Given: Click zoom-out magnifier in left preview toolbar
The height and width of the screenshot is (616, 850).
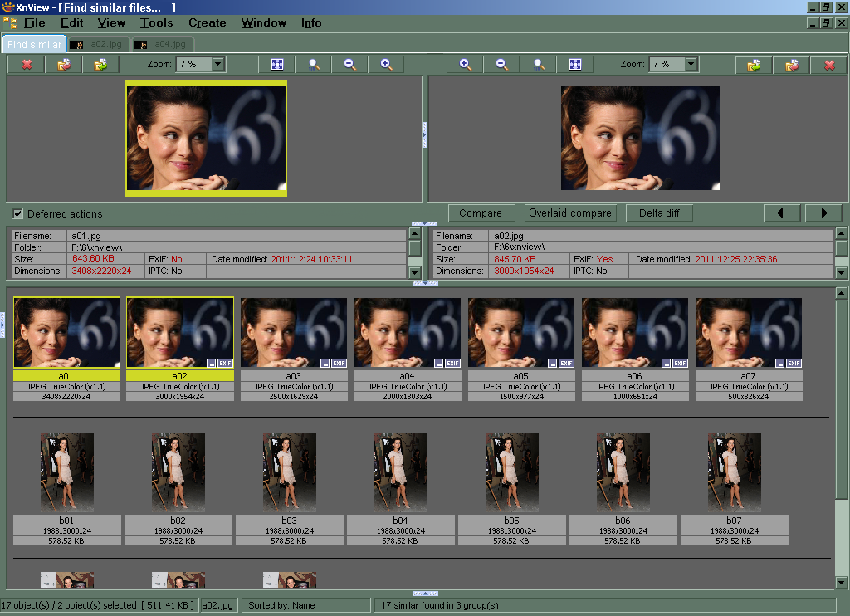Looking at the screenshot, I should [x=349, y=65].
